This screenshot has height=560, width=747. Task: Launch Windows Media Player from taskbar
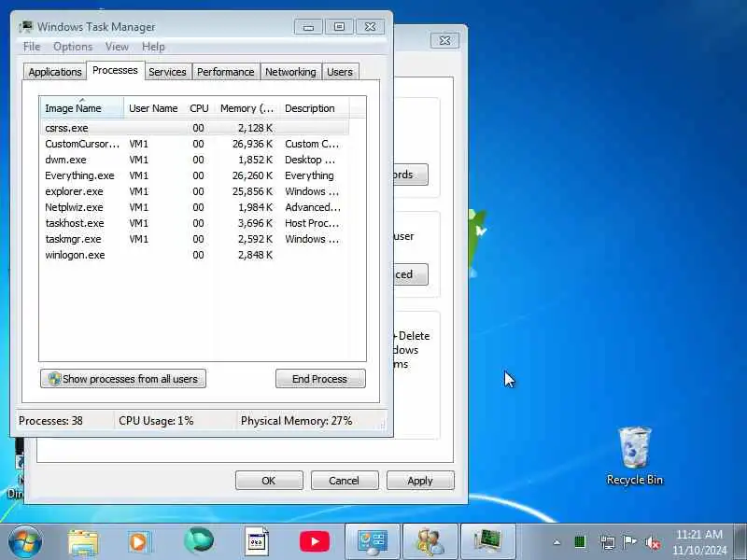pyautogui.click(x=140, y=542)
